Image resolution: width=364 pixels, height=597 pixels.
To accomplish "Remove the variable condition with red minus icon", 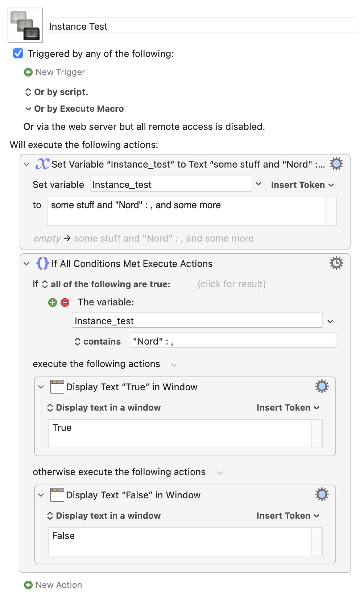I will [x=65, y=302].
